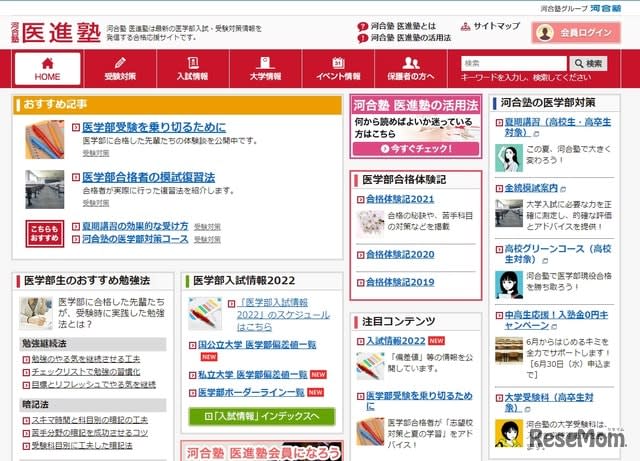Viewport: 640px width, 461px height.
Task: Click the 河合塾 group logo at top right
Action: pos(605,8)
